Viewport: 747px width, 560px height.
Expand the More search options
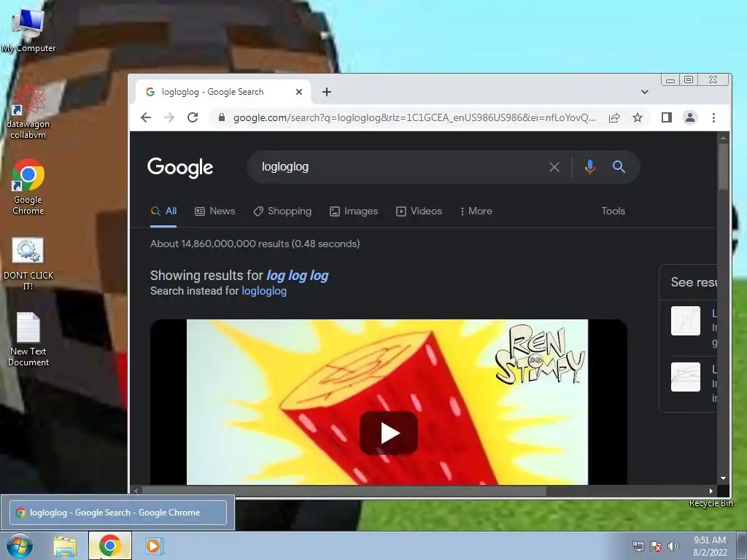(x=476, y=211)
